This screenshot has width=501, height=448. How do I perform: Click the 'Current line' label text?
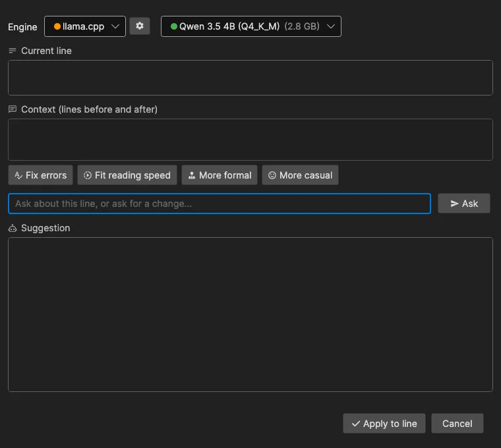tap(46, 51)
